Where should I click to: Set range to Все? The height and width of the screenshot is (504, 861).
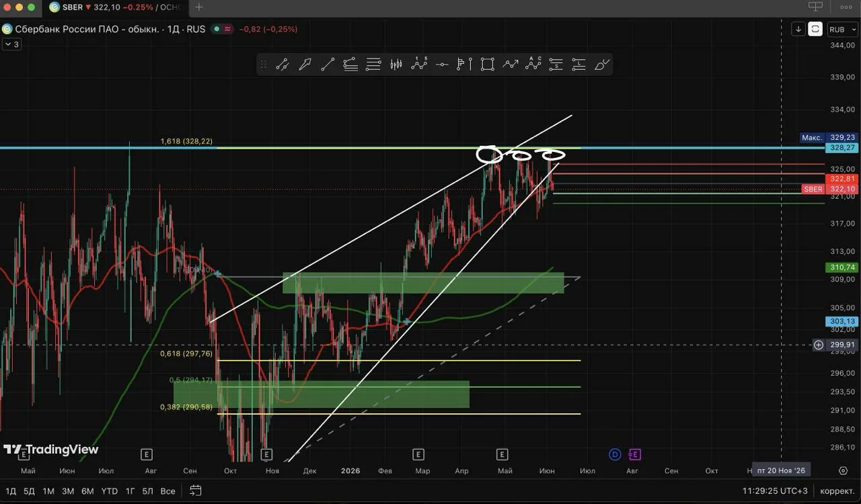[x=168, y=491]
